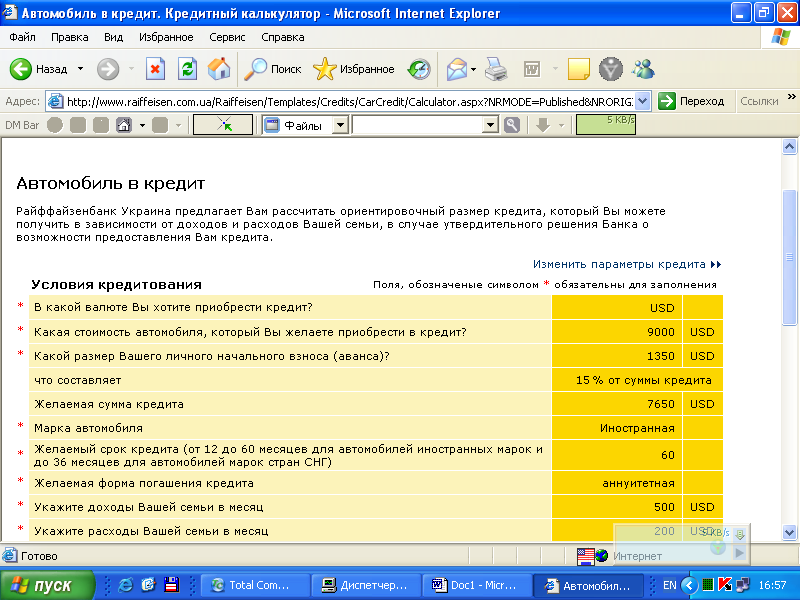800x600 pixels.
Task: Open the Favorites (Избранное) star
Action: coord(354,69)
